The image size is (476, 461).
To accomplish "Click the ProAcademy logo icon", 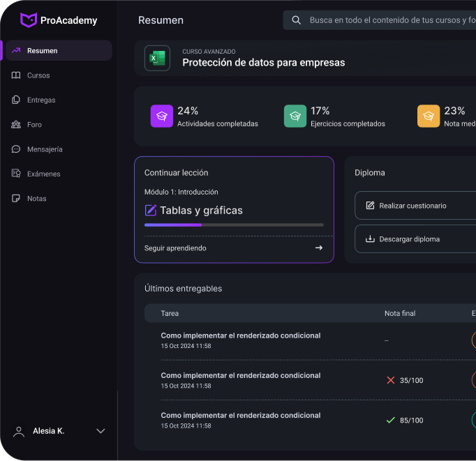I will (x=28, y=20).
